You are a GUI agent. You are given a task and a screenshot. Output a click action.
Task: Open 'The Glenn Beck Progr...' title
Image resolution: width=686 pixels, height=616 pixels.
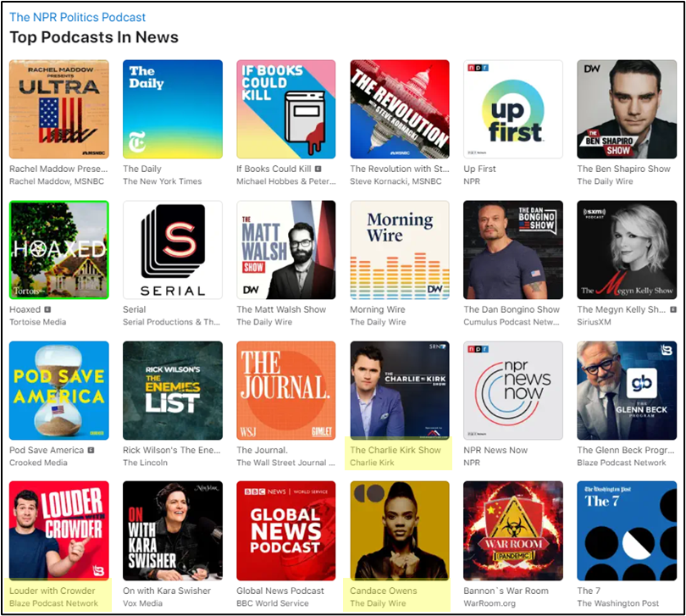click(x=626, y=450)
